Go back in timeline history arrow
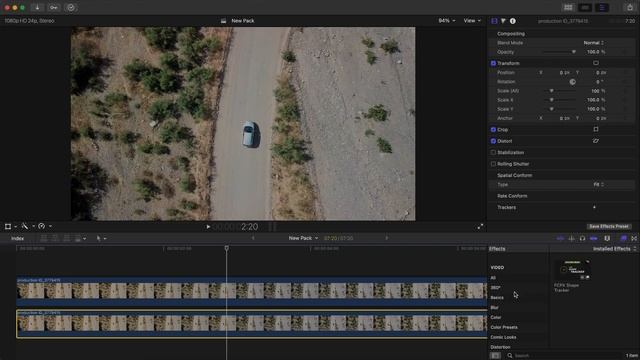Viewport: 640px width, 360px height. coord(253,238)
